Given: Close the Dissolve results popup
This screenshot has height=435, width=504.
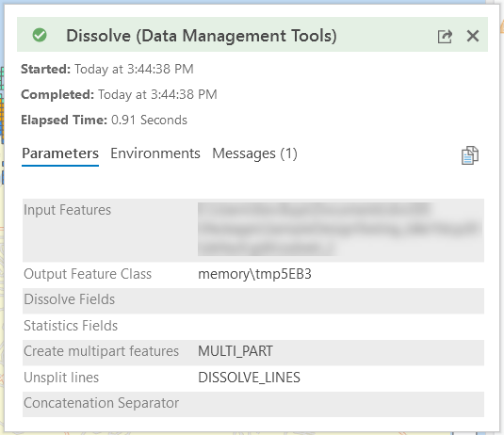Looking at the screenshot, I should [473, 36].
